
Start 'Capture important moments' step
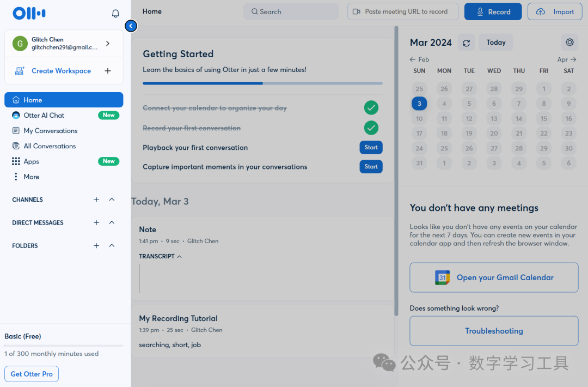[x=371, y=167]
